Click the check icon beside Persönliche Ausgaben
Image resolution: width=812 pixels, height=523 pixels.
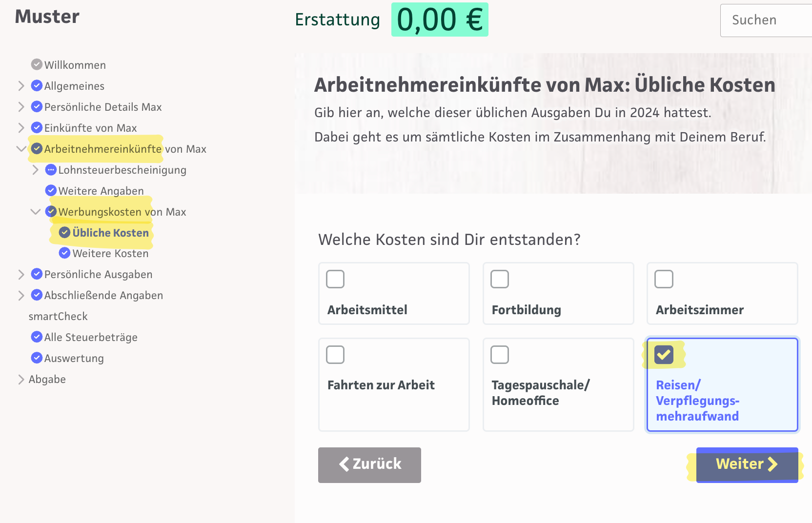tap(37, 274)
